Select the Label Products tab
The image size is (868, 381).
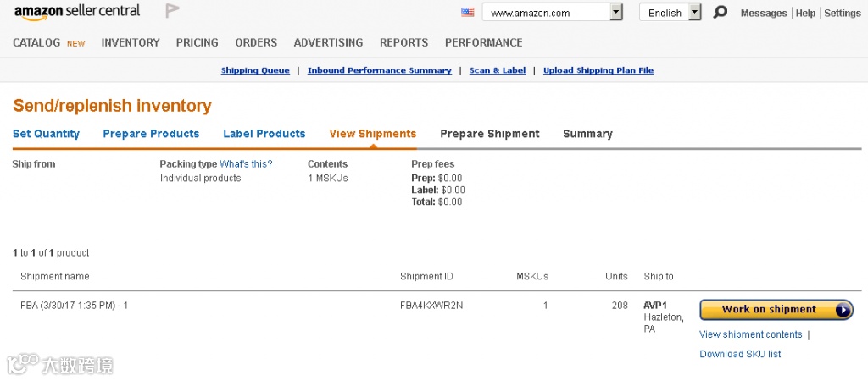coord(264,134)
